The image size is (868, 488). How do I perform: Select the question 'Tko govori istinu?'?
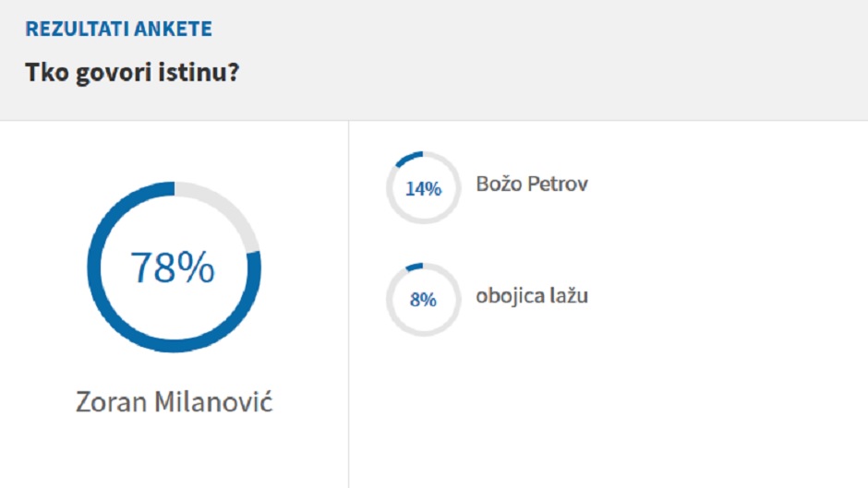click(x=132, y=72)
